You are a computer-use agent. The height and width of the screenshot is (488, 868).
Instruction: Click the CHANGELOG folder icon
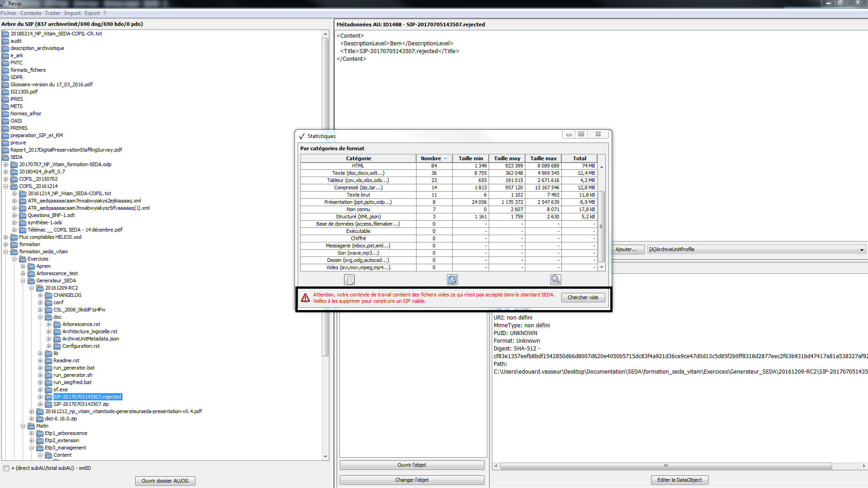[49, 296]
